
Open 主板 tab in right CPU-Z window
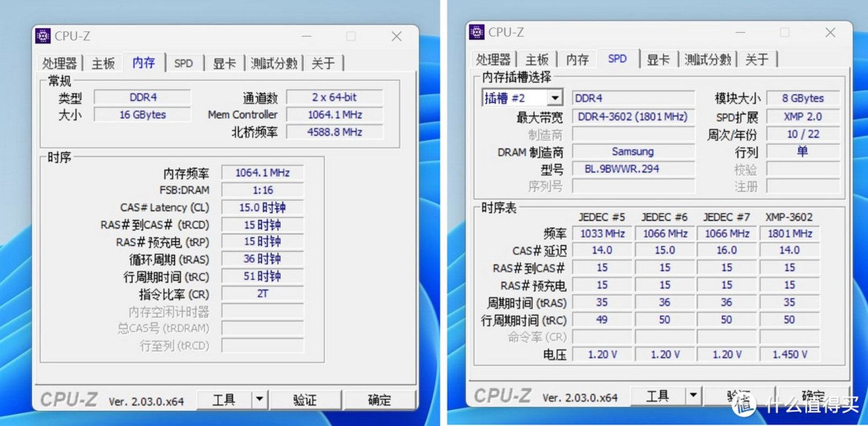(x=537, y=59)
